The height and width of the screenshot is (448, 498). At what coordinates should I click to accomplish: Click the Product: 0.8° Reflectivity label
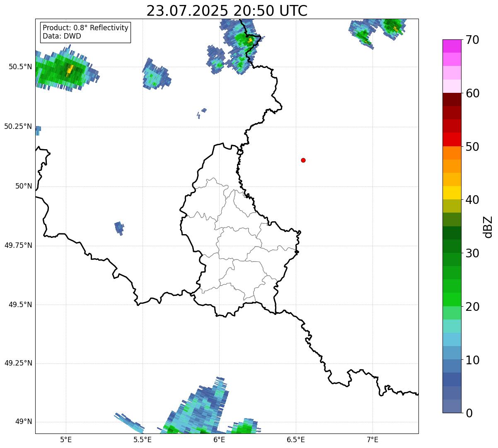coord(86,28)
